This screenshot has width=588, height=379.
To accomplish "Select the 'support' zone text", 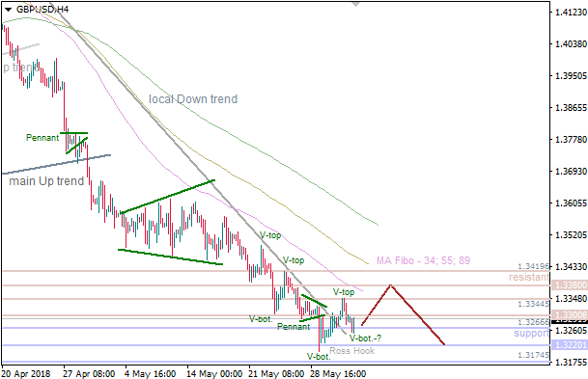I will (531, 334).
